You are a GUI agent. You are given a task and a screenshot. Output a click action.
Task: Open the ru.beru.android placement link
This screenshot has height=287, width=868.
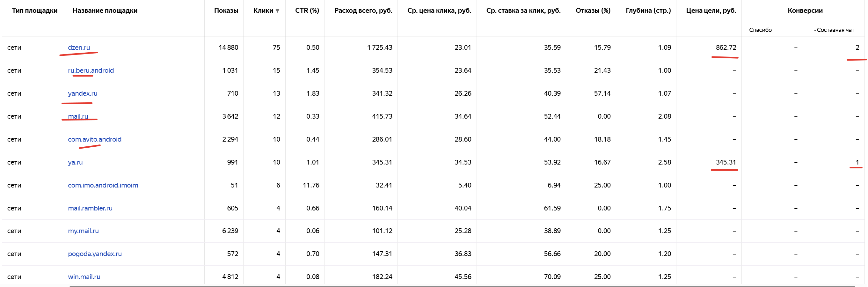tap(91, 70)
